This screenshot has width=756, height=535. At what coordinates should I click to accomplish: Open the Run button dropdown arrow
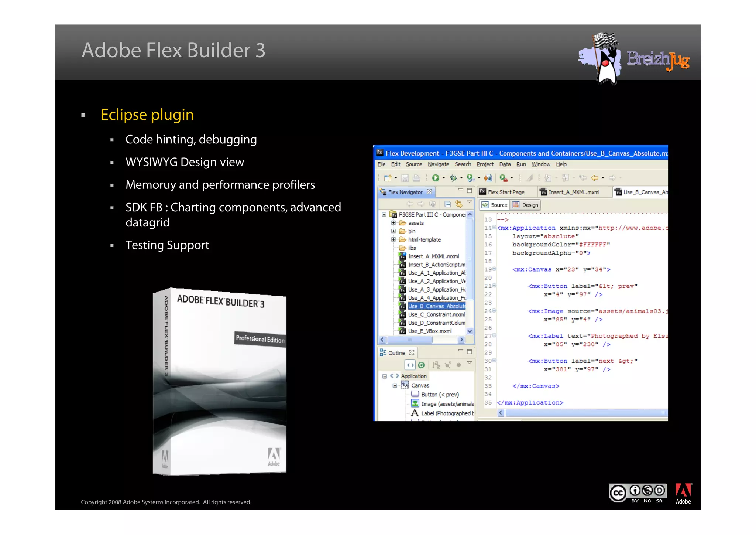[444, 178]
